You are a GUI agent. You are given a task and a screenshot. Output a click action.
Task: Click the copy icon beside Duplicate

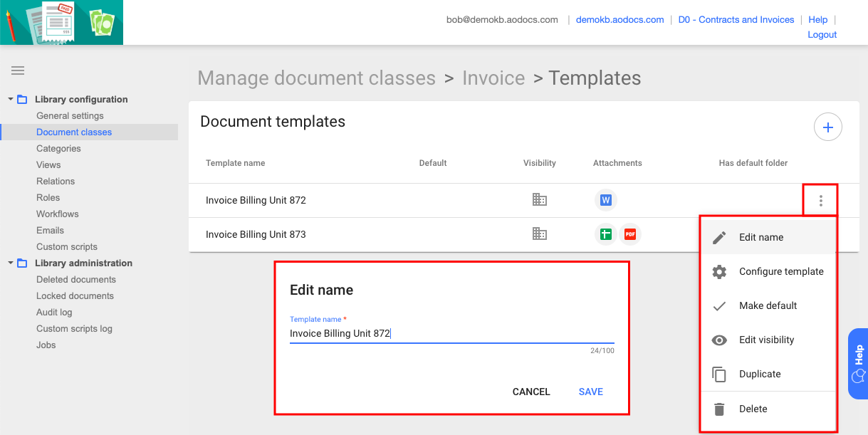719,374
